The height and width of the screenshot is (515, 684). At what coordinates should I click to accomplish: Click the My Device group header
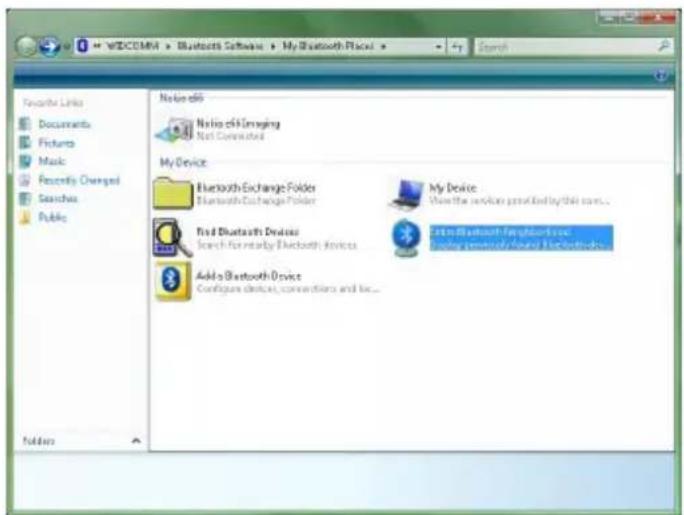click(183, 163)
